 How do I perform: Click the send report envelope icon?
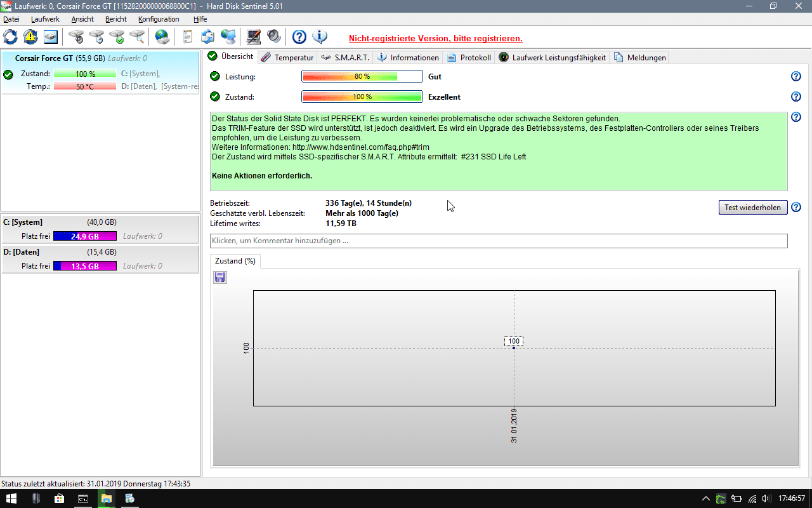pos(207,37)
